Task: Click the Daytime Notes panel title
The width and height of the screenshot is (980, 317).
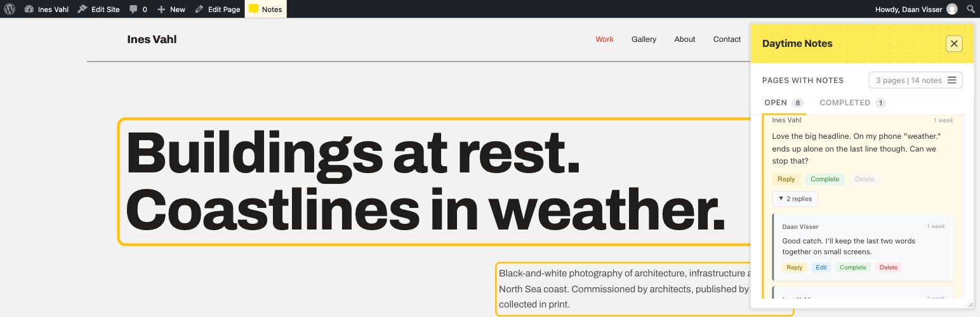Action: (x=797, y=44)
